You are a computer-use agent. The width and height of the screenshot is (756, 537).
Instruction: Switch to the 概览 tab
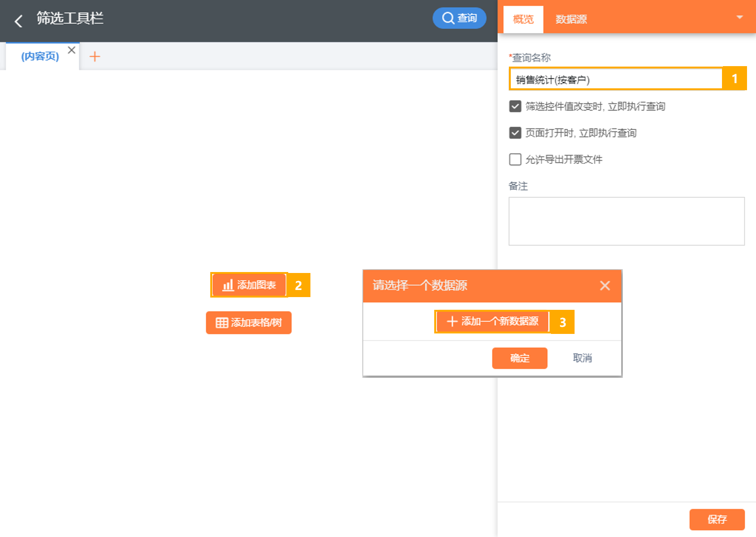[523, 19]
